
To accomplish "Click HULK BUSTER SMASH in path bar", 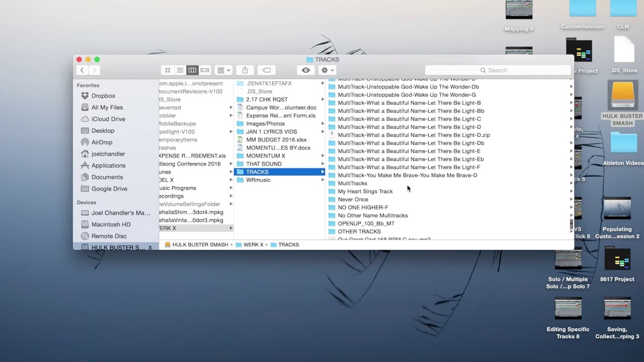I will tap(196, 245).
